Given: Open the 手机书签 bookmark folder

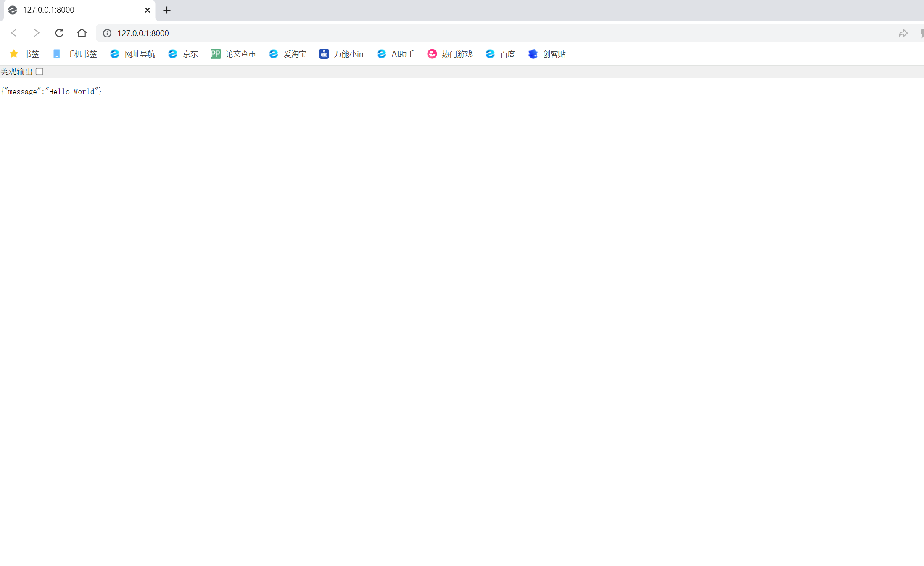Looking at the screenshot, I should (x=75, y=54).
